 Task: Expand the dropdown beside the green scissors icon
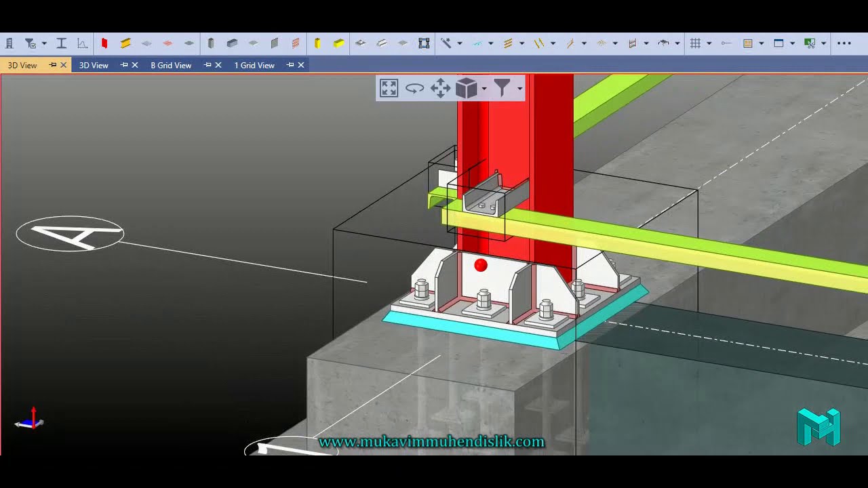(x=823, y=43)
